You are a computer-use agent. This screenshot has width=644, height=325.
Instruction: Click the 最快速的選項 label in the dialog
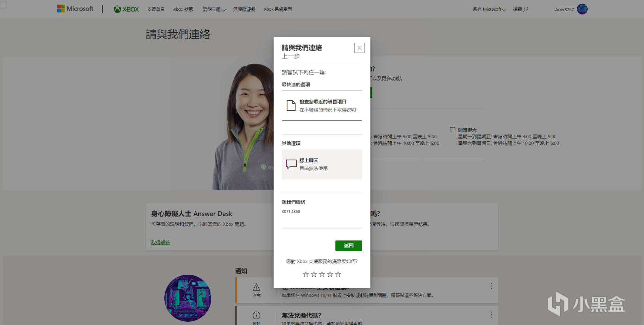[x=296, y=85]
